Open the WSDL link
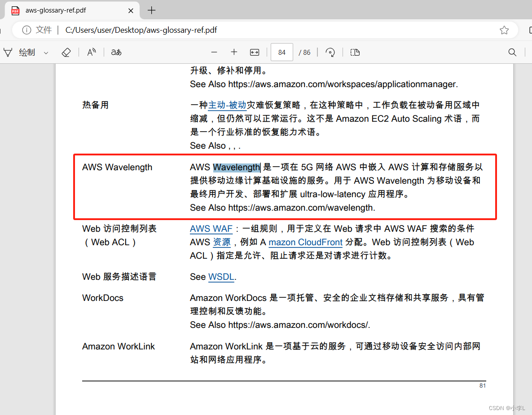Image resolution: width=532 pixels, height=415 pixels. point(221,277)
